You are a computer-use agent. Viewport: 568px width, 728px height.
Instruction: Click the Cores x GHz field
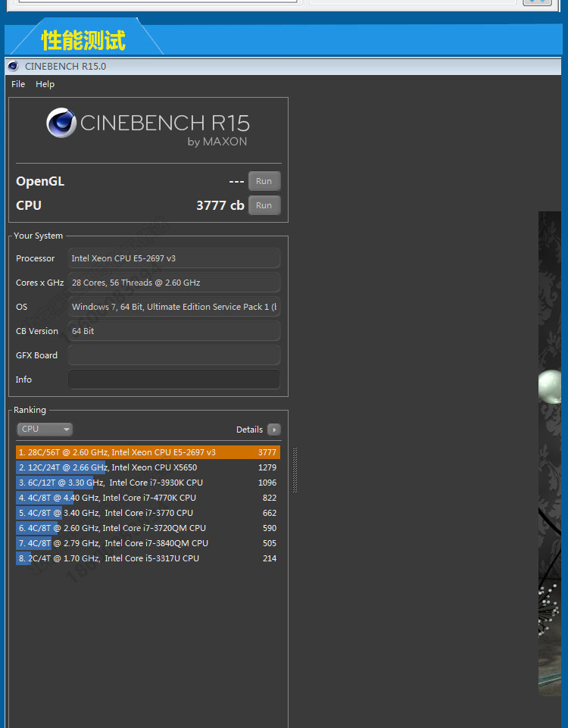click(x=174, y=283)
